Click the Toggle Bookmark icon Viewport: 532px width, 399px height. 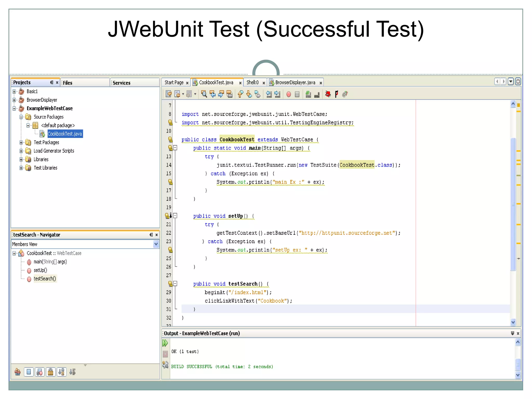[257, 94]
